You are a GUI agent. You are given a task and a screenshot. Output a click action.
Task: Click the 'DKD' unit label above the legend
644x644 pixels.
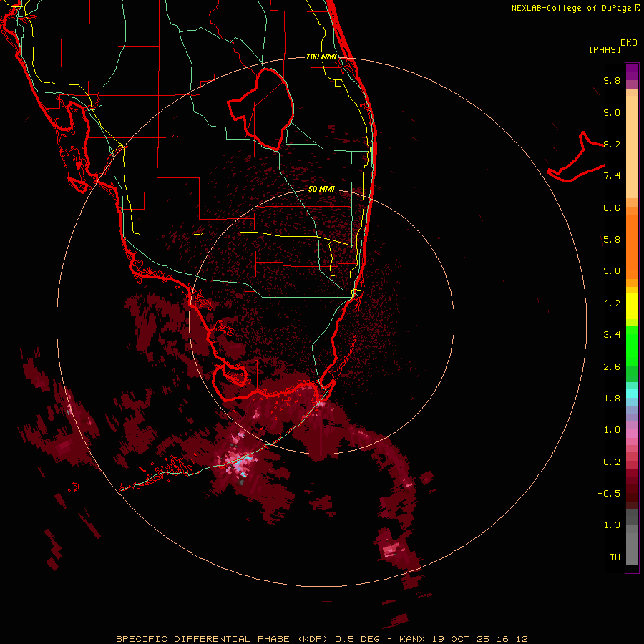pyautogui.click(x=629, y=43)
